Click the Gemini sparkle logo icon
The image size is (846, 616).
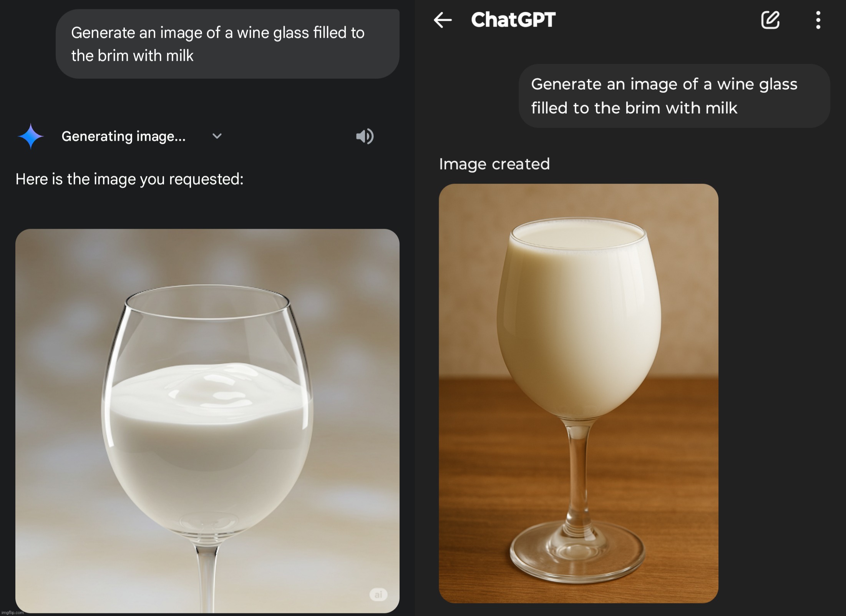pos(31,136)
